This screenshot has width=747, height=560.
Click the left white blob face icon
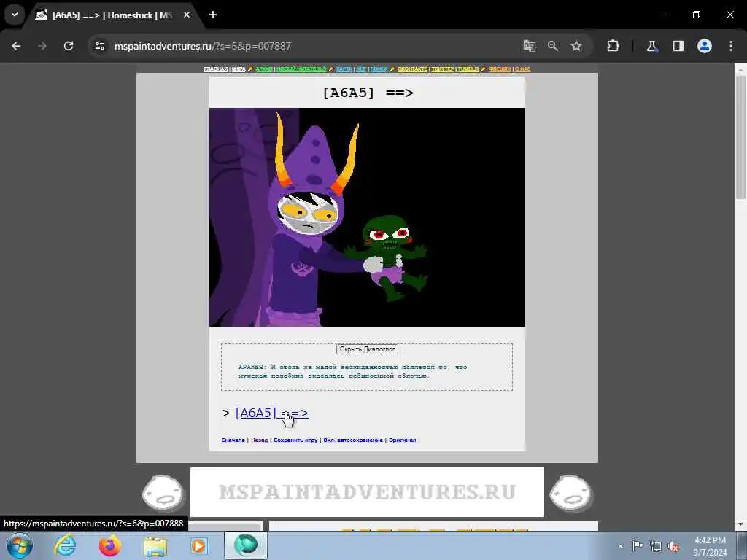(x=163, y=493)
